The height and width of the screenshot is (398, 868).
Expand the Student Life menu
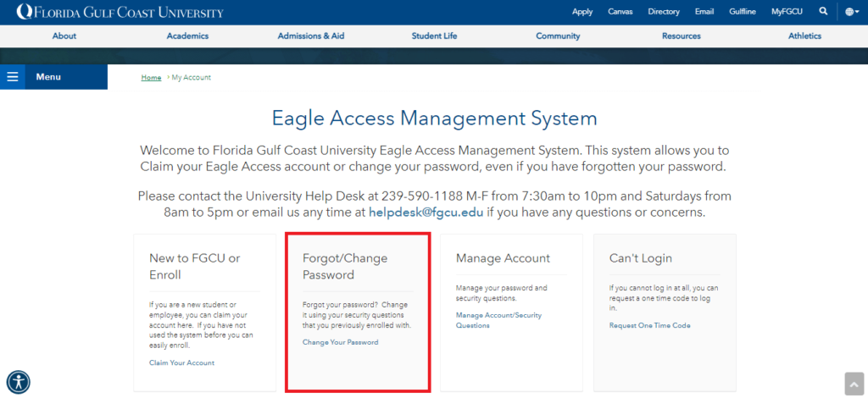pyautogui.click(x=435, y=36)
